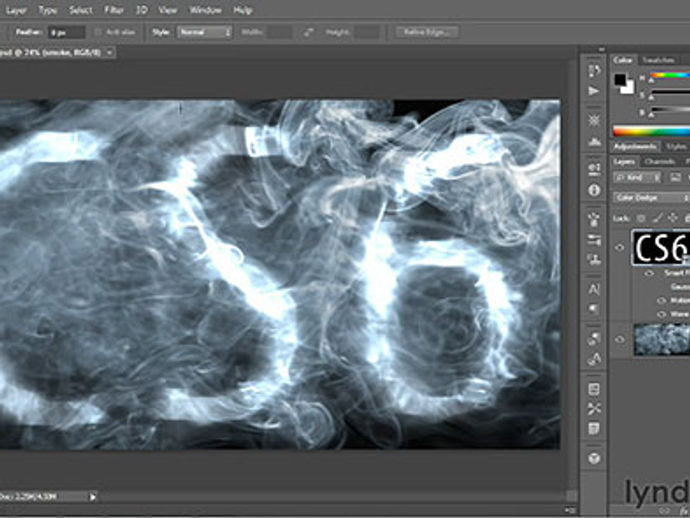Switch to the Swatches tab

(x=658, y=60)
